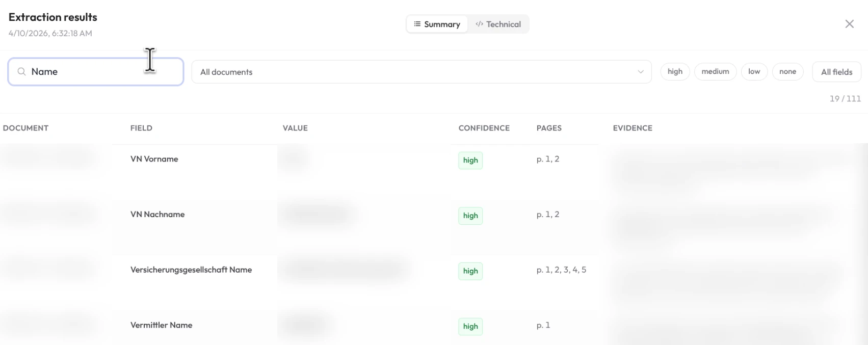The height and width of the screenshot is (345, 868).
Task: Close the Extraction results dialog
Action: pyautogui.click(x=849, y=24)
